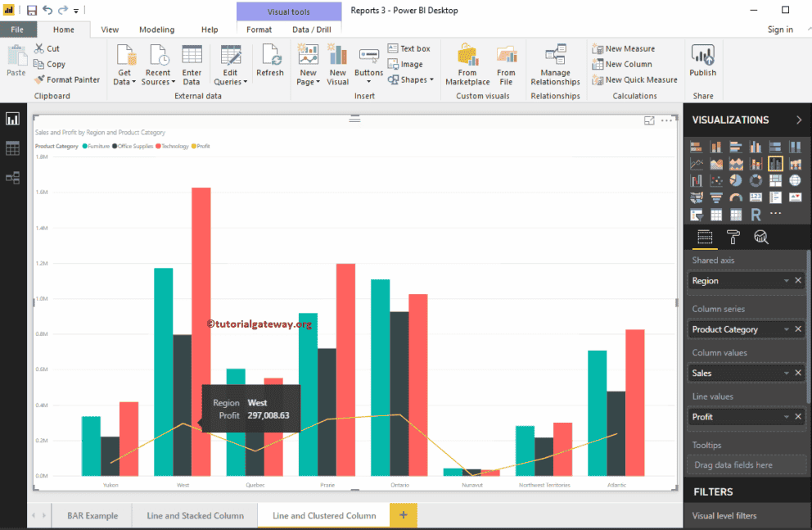This screenshot has height=530, width=812.
Task: Open the Format visual tools tab
Action: click(x=259, y=29)
